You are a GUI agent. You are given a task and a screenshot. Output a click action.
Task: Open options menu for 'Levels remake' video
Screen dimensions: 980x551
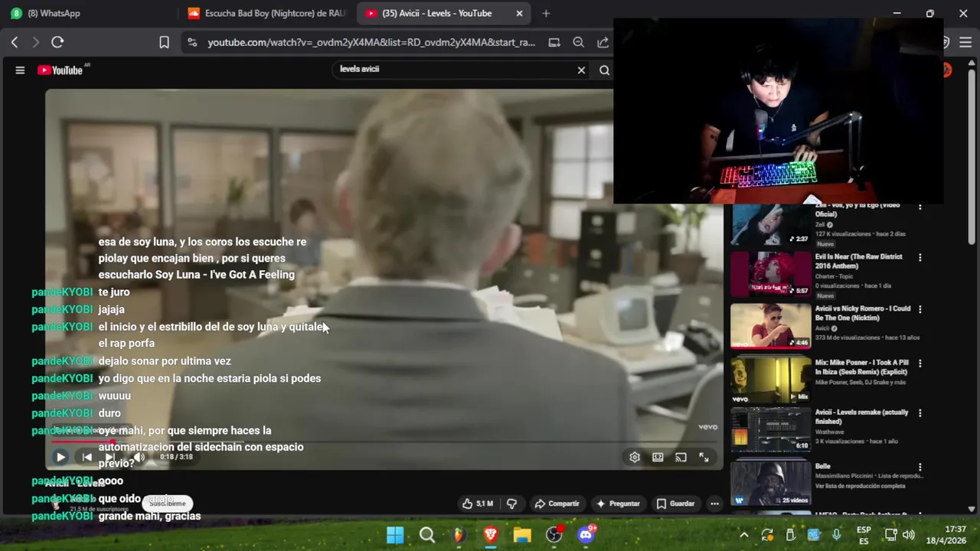coord(920,413)
